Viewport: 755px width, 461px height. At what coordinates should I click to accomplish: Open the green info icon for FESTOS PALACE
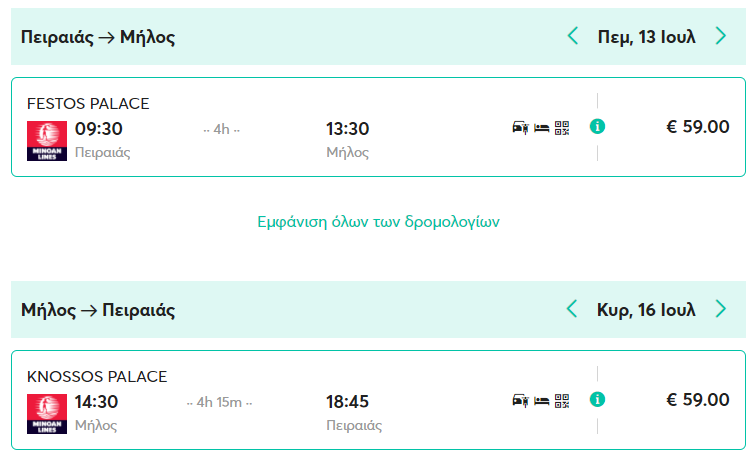pos(597,127)
